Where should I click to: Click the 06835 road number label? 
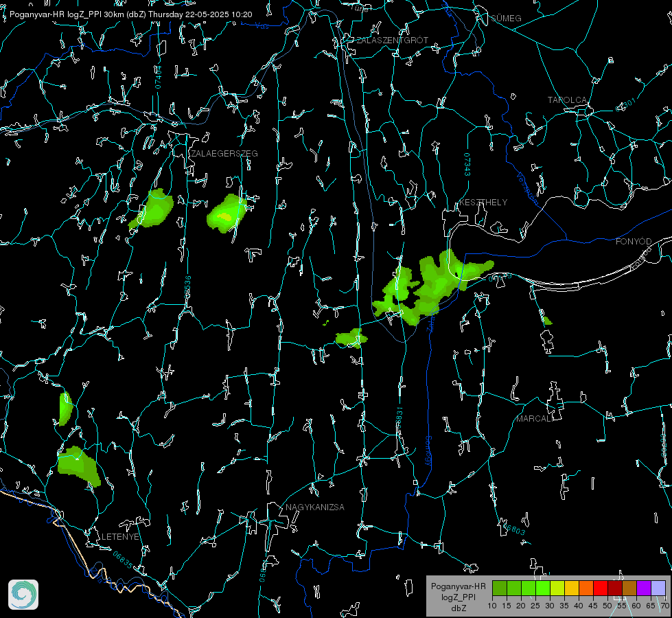pyautogui.click(x=123, y=560)
